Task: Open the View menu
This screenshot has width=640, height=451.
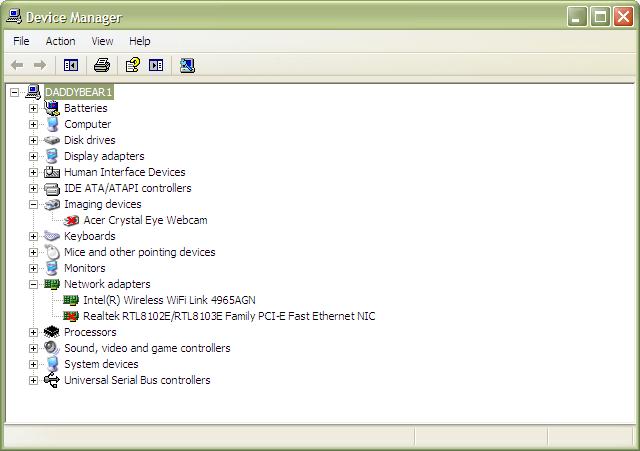Action: click(x=102, y=41)
